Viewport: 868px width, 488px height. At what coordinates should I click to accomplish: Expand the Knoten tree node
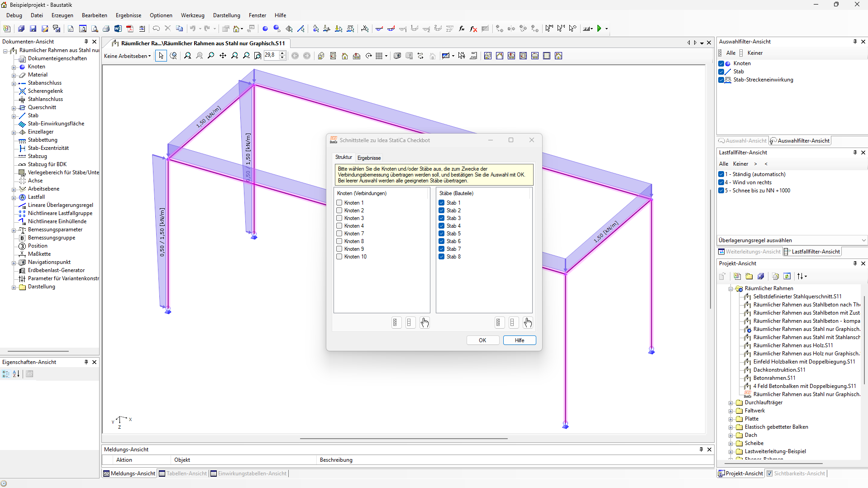[x=14, y=67]
